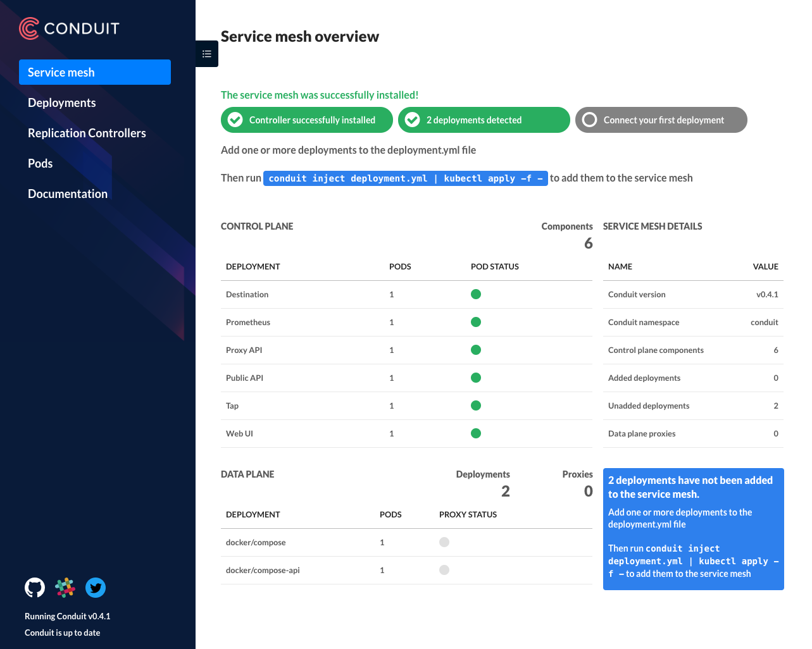Click the checkmark icon in 2 deployments detected
Screen dimensions: 812x649
[x=413, y=120]
